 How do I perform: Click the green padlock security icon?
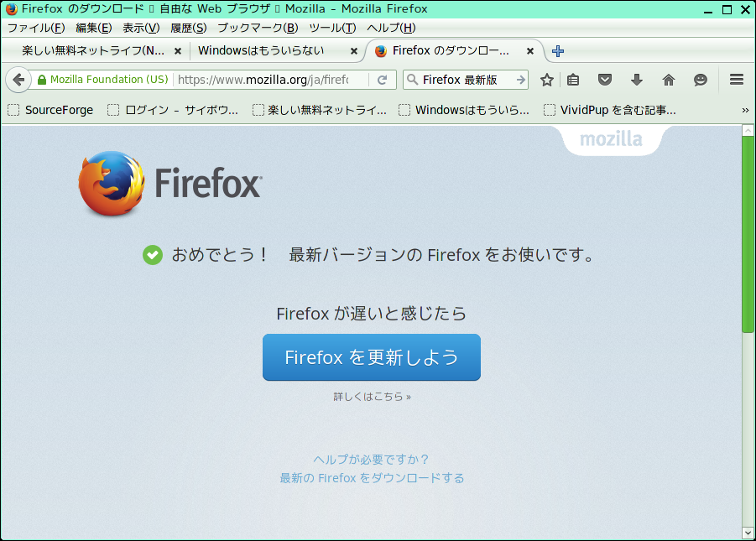42,80
